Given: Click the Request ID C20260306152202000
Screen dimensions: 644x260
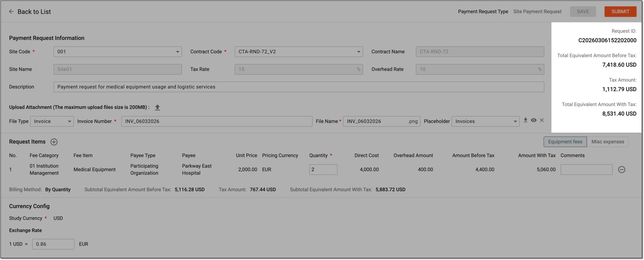Looking at the screenshot, I should pos(607,40).
